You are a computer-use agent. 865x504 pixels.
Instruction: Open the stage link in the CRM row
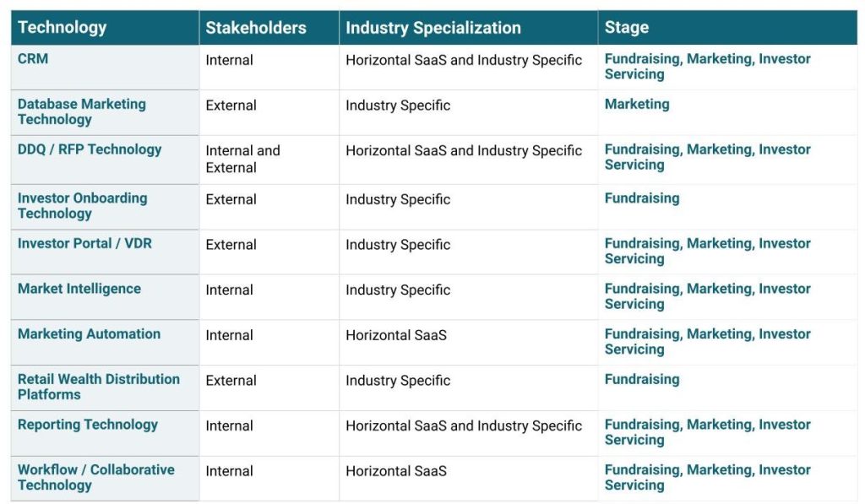(x=707, y=66)
